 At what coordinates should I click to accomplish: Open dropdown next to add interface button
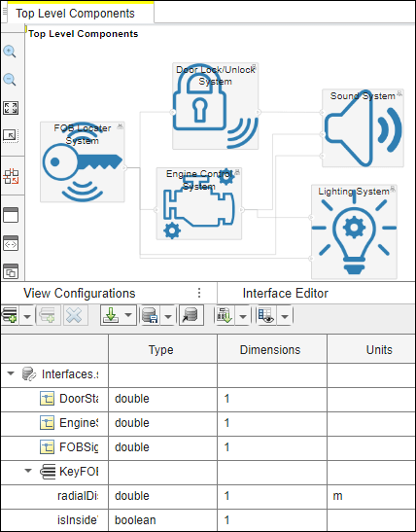(27, 316)
